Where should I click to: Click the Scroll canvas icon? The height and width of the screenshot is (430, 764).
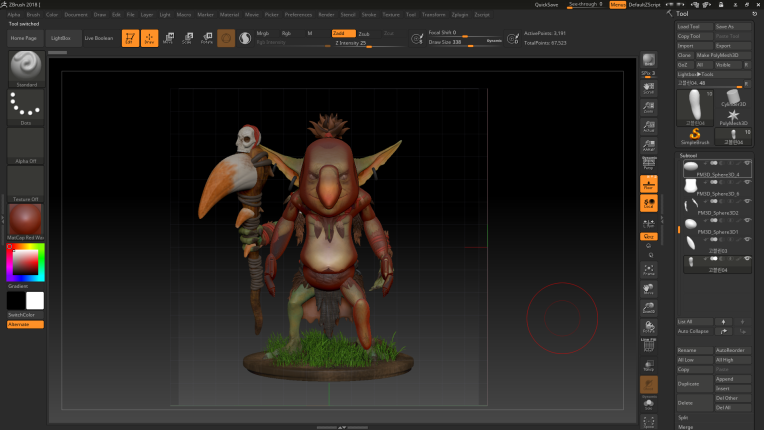click(x=649, y=88)
